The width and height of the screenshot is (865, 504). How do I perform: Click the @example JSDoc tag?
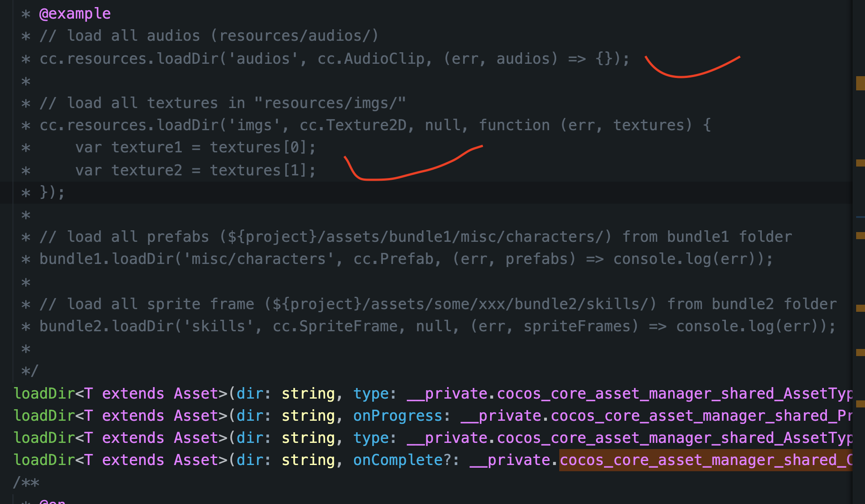pyautogui.click(x=74, y=14)
